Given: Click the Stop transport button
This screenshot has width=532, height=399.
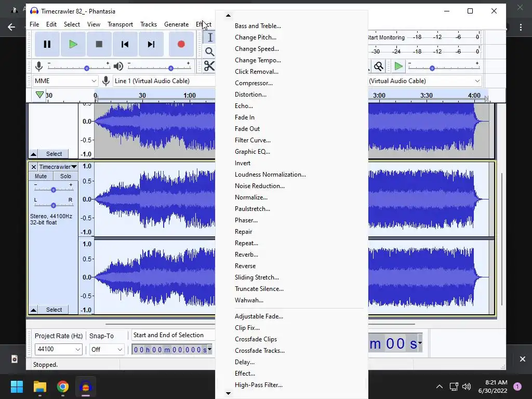Looking at the screenshot, I should (99, 44).
